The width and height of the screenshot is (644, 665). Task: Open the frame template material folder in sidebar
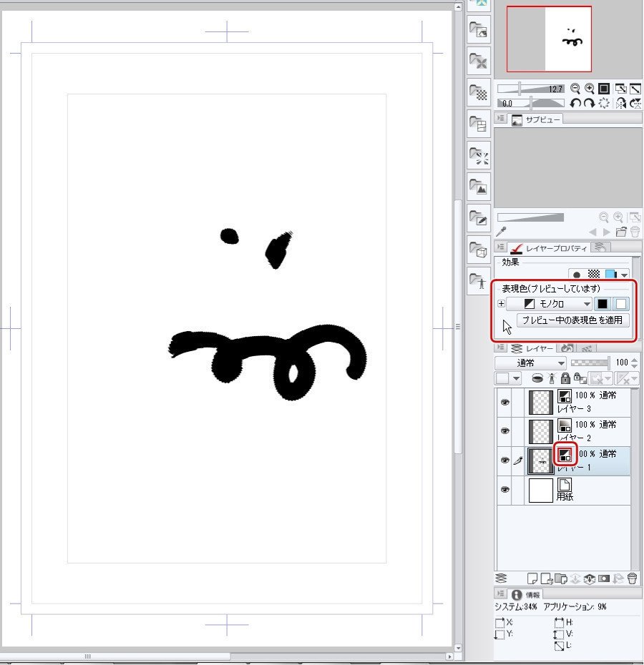pyautogui.click(x=479, y=124)
